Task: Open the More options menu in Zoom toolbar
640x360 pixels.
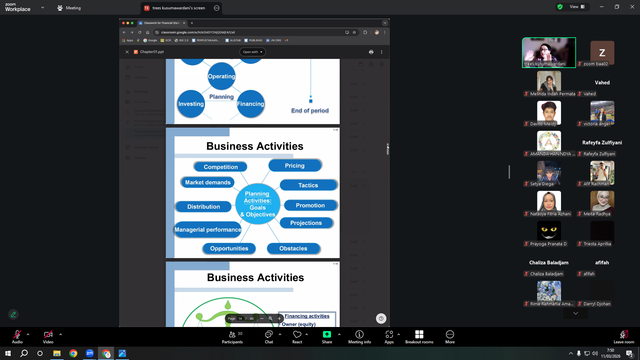Action: pos(450,337)
